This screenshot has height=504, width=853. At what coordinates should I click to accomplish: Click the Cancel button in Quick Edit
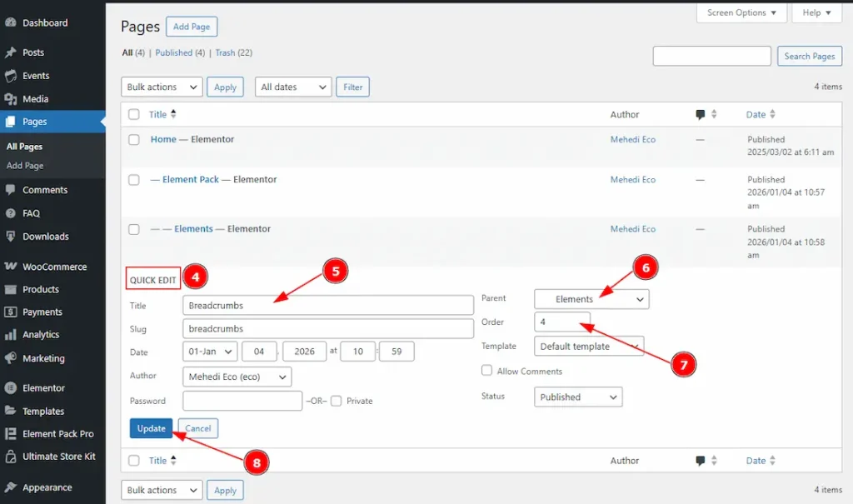coord(198,428)
